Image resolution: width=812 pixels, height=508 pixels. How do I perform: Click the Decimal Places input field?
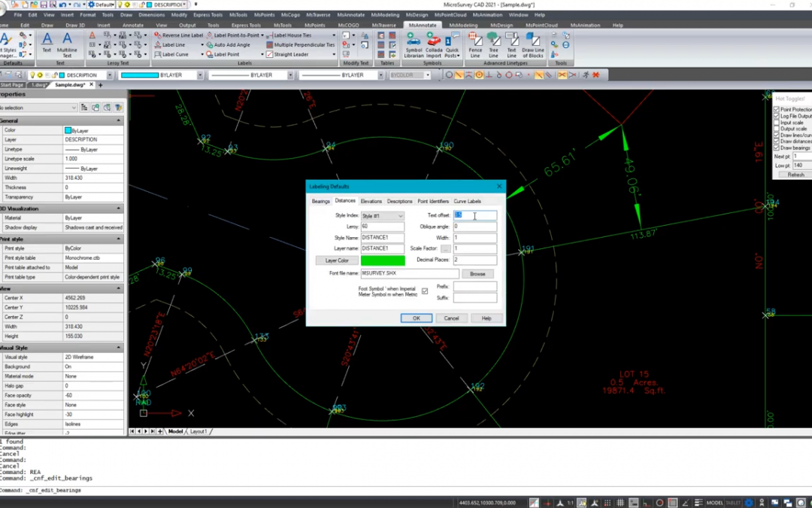pos(474,260)
